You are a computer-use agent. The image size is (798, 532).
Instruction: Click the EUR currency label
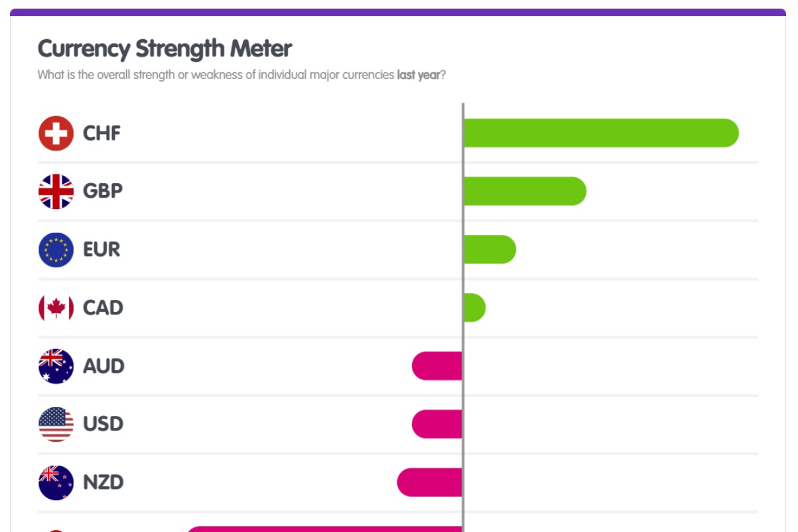(101, 249)
